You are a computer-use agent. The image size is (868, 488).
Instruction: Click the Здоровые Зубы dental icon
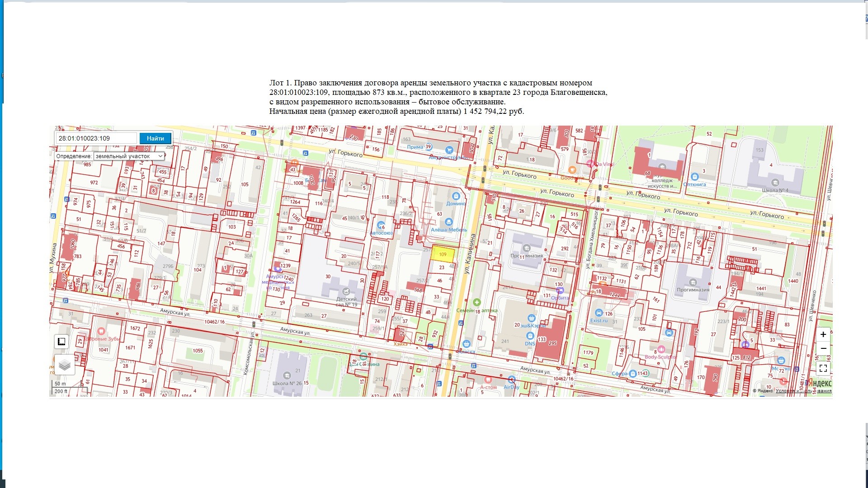[101, 332]
